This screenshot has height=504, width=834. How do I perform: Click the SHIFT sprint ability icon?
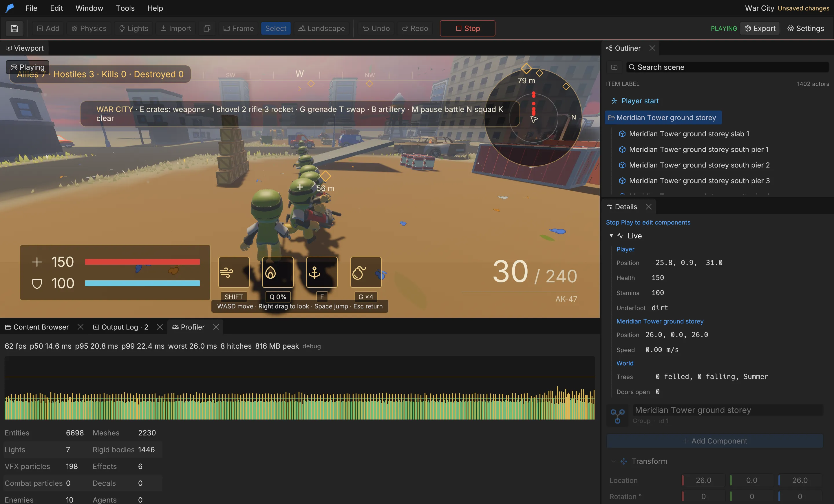pyautogui.click(x=233, y=272)
